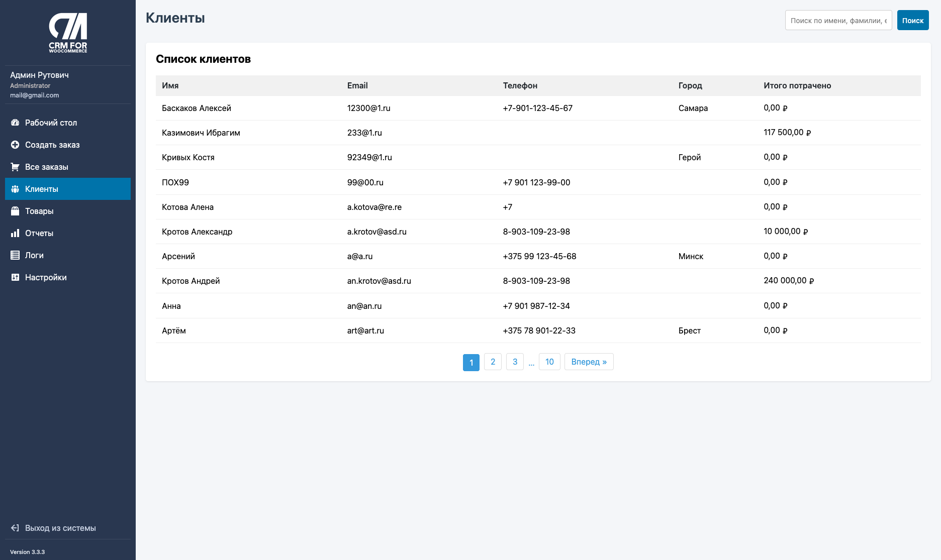
Task: Click the dashboard icon beside Рабочий стол
Action: click(x=15, y=123)
